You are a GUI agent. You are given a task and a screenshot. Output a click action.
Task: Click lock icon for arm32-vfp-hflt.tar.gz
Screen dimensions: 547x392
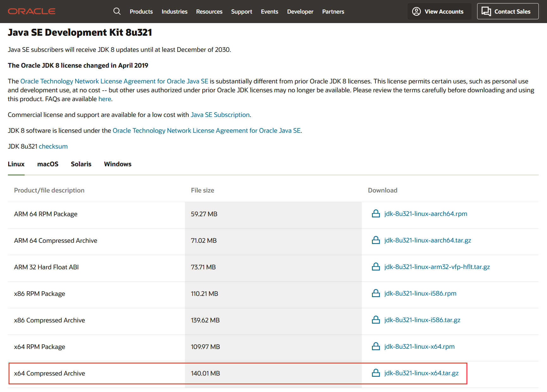376,267
